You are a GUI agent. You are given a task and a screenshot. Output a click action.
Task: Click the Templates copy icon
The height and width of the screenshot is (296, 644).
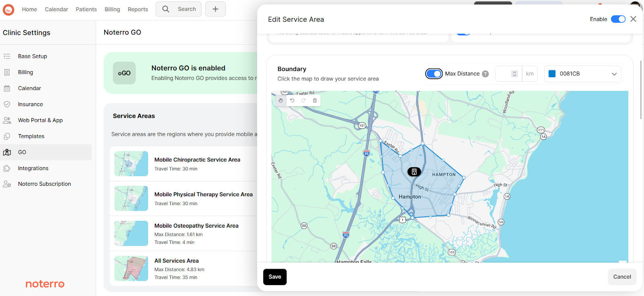click(7, 136)
